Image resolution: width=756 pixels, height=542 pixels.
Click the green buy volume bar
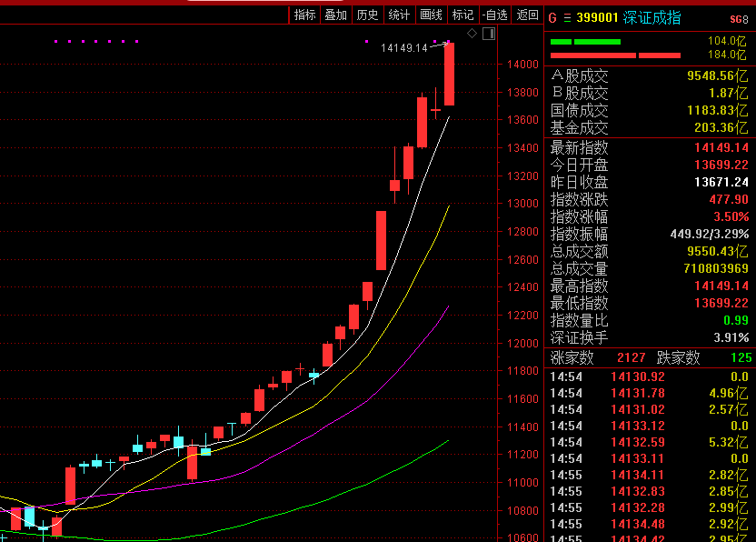[x=584, y=42]
